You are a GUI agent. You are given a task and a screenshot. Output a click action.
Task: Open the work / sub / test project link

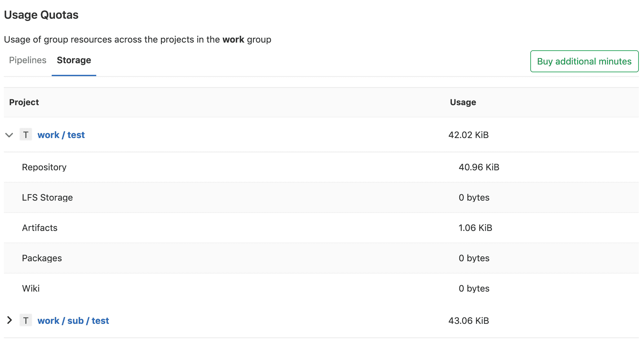(73, 320)
